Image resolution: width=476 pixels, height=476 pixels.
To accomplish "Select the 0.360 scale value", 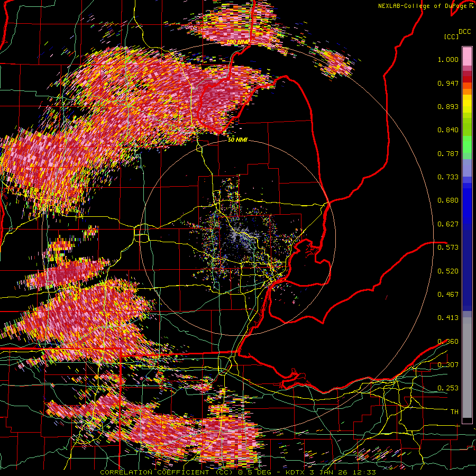I will (448, 342).
